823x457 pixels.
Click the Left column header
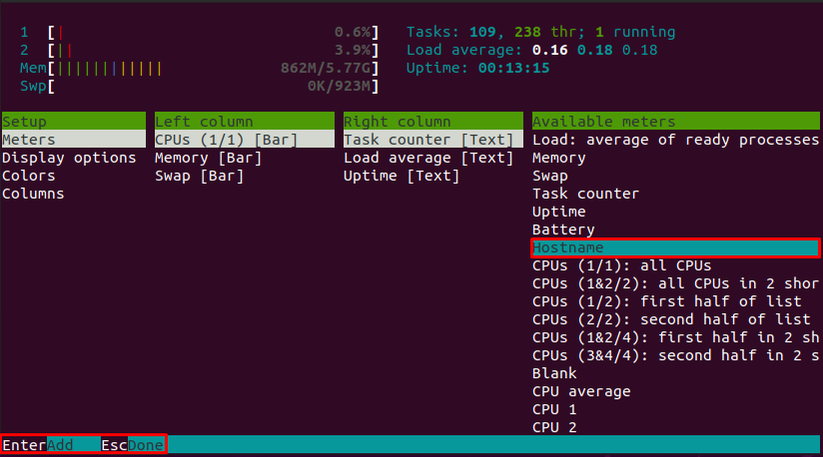[x=245, y=121]
